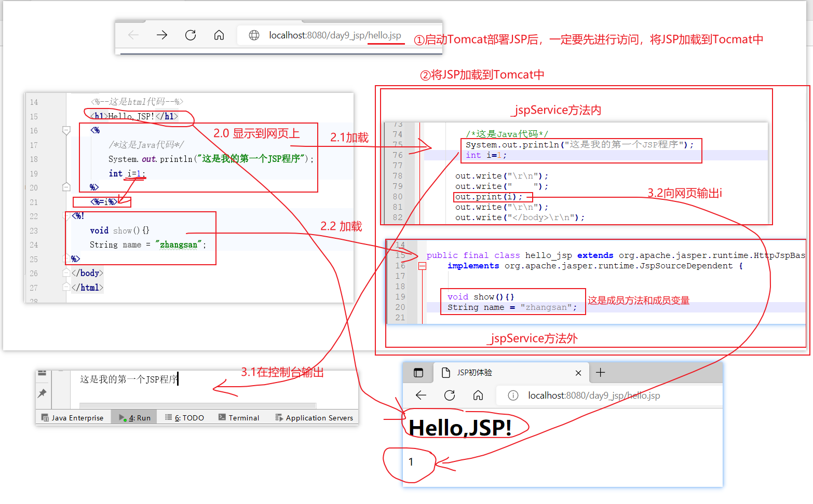Click line number 76 in servlet gutter
813x504 pixels.
pos(398,155)
